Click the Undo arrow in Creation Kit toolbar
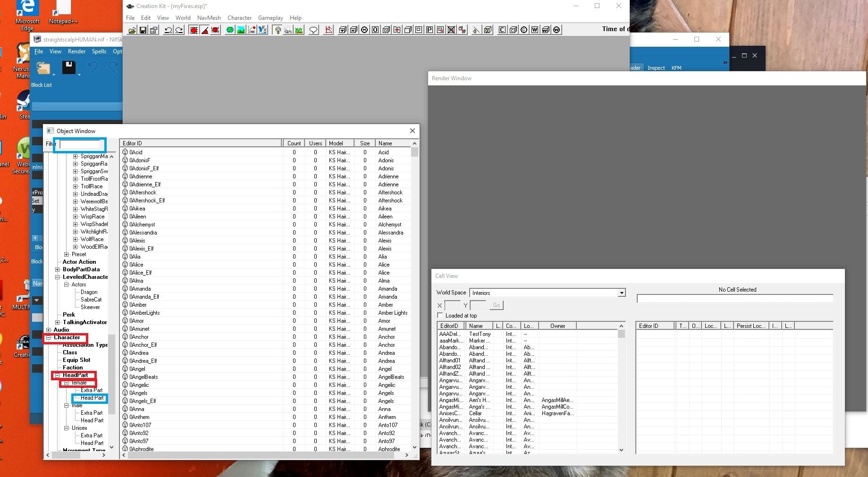The height and width of the screenshot is (477, 868). pos(168,30)
